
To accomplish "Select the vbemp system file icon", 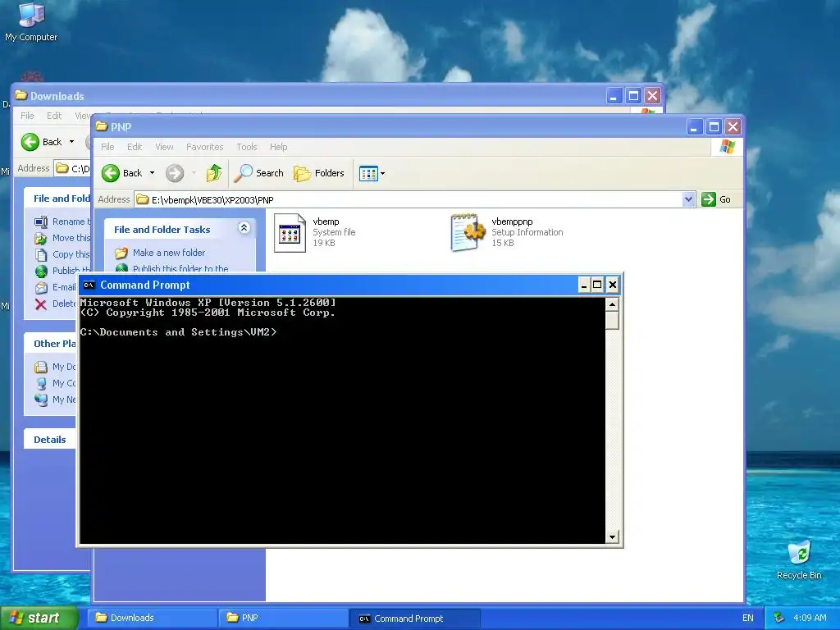I will coord(290,232).
